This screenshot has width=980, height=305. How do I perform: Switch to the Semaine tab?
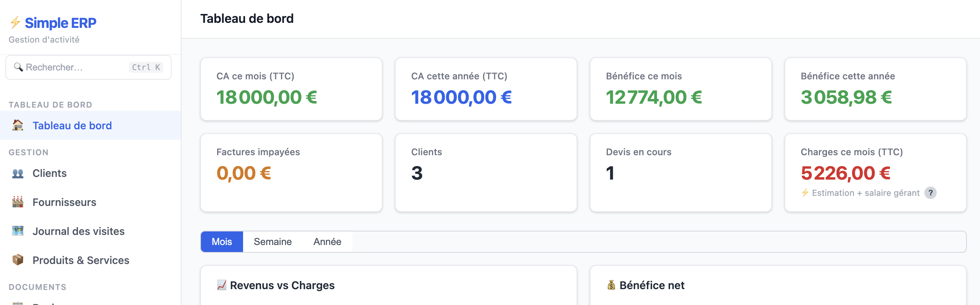(x=273, y=242)
